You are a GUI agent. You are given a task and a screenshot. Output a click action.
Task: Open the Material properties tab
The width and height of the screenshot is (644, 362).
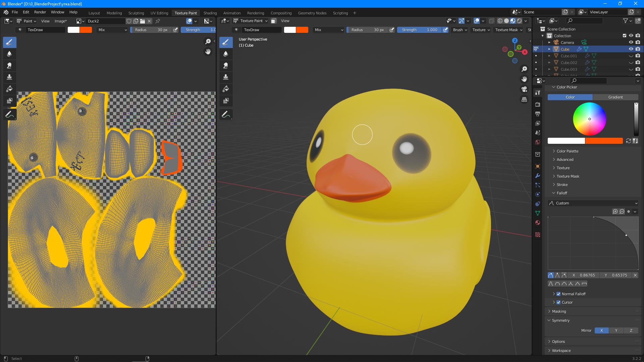coord(538,223)
